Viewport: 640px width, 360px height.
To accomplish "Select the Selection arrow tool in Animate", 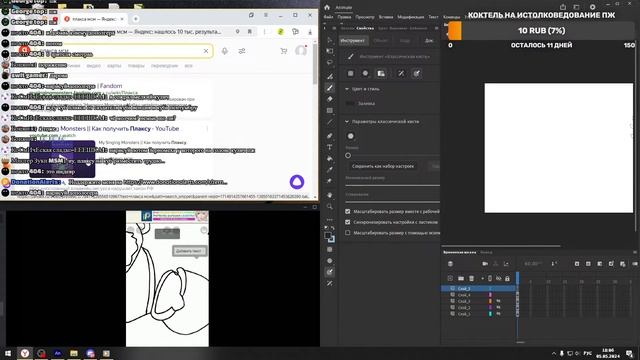I will click(330, 40).
